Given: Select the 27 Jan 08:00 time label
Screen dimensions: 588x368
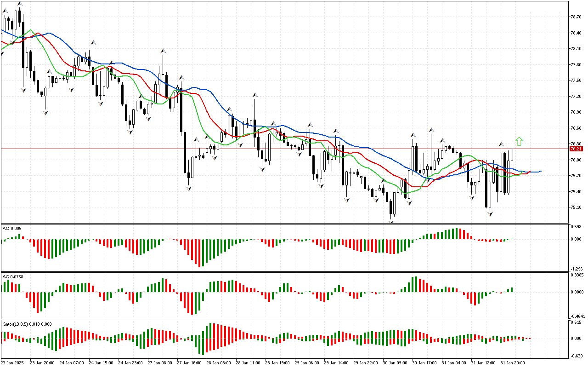Looking at the screenshot, I should pos(159,363).
